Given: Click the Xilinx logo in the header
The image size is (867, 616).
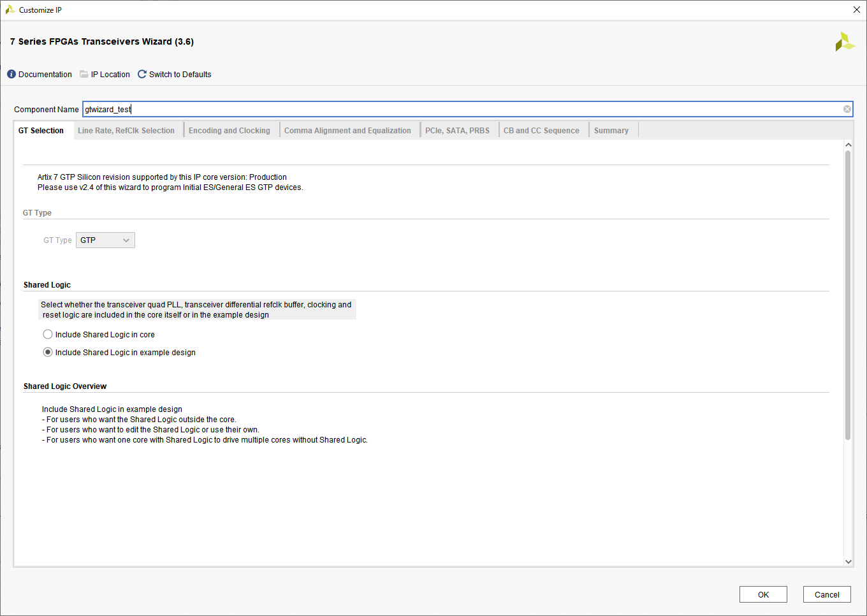Looking at the screenshot, I should [x=845, y=41].
